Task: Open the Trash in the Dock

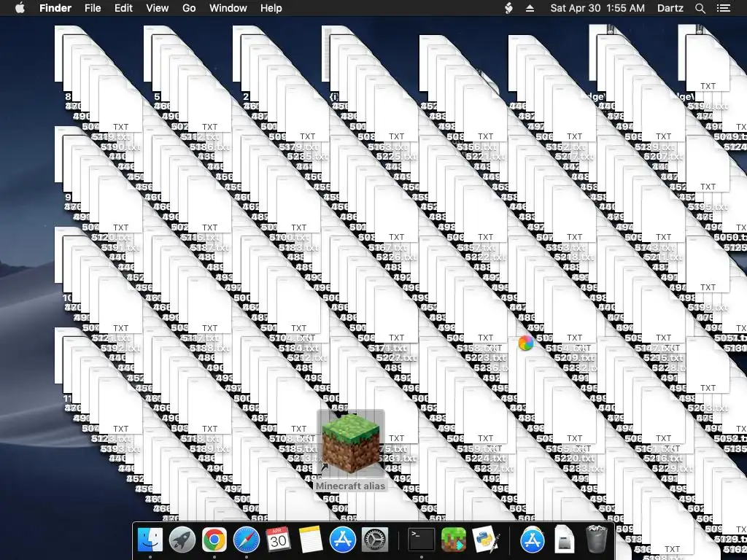Action: click(x=596, y=539)
